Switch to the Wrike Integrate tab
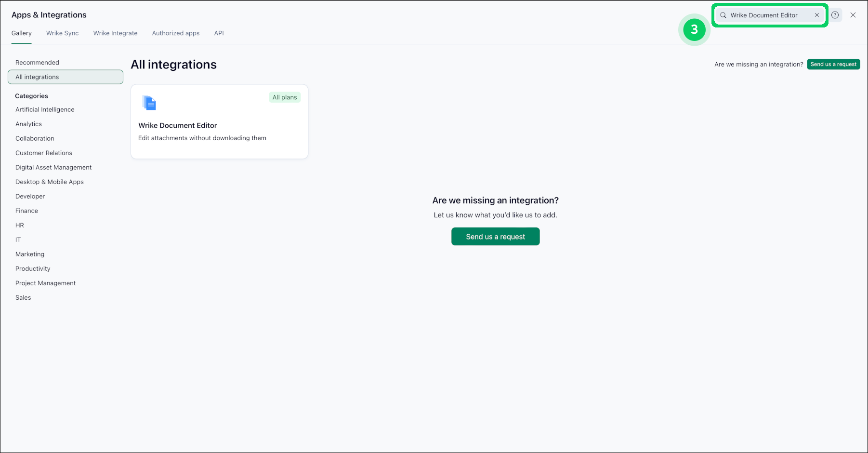The height and width of the screenshot is (453, 868). click(x=115, y=33)
